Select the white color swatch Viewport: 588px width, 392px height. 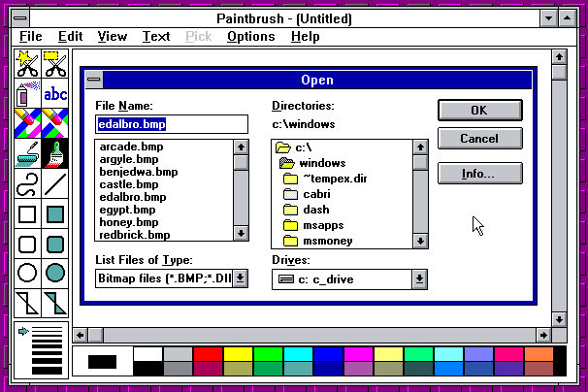pos(147,354)
